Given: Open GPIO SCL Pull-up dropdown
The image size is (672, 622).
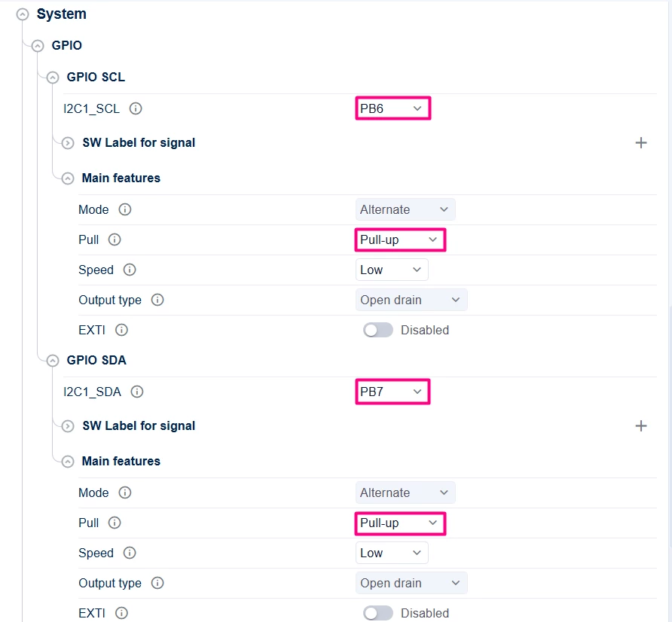Looking at the screenshot, I should coord(400,239).
